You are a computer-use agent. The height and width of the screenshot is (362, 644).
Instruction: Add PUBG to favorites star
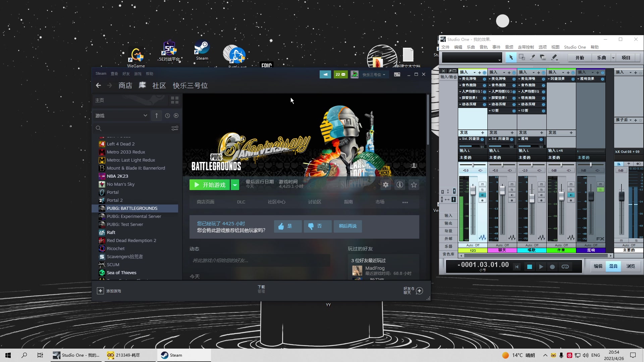414,185
